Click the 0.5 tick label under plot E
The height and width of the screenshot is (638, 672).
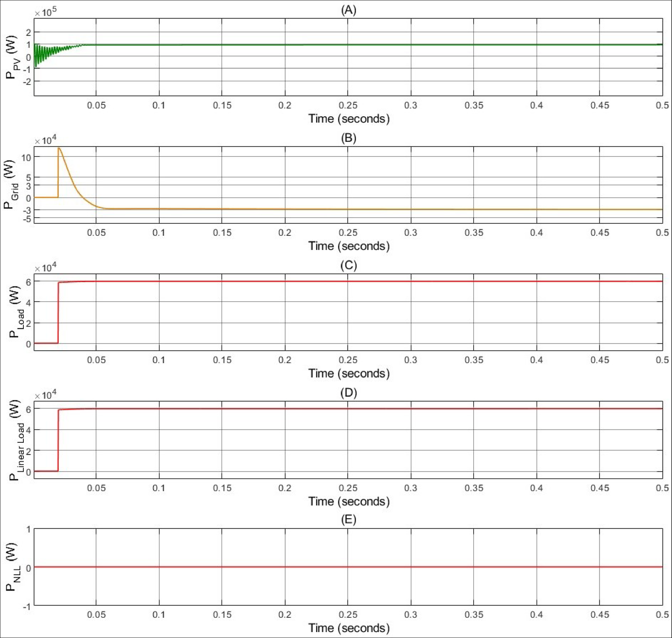tap(662, 615)
